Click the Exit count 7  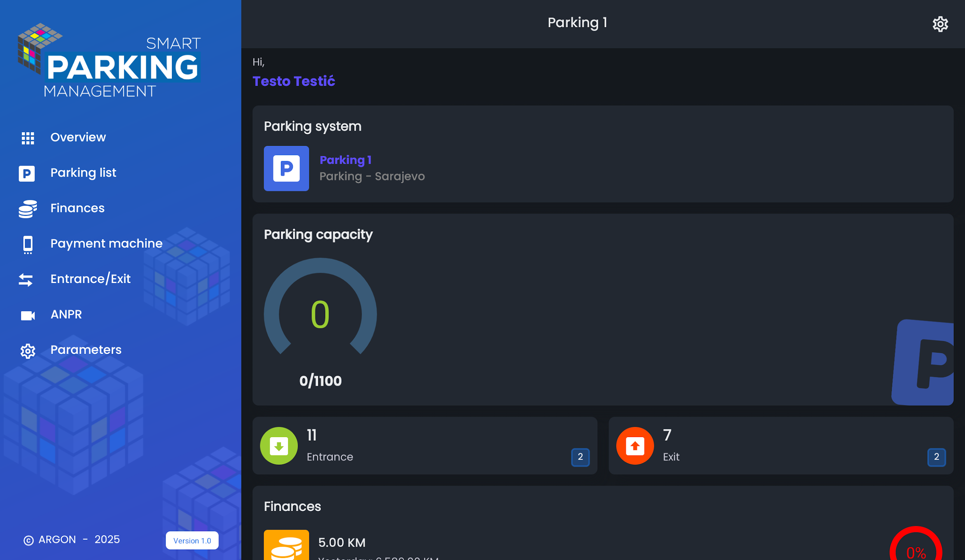coord(667,435)
